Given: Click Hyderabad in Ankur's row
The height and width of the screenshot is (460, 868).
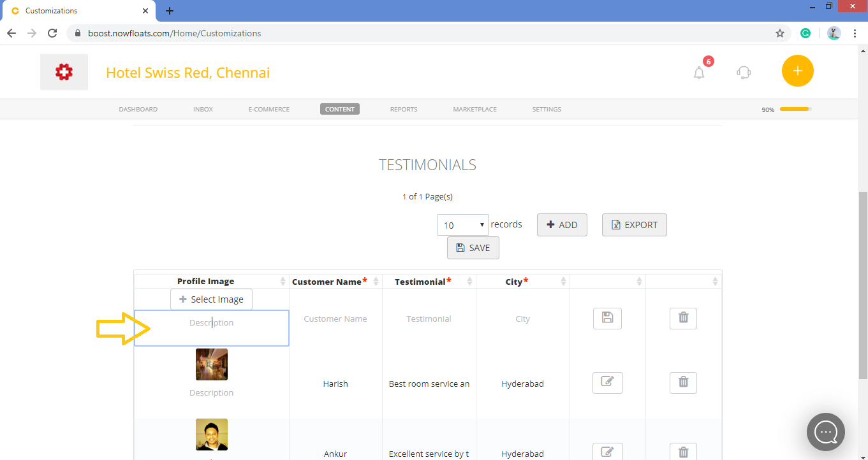Looking at the screenshot, I should (522, 454).
